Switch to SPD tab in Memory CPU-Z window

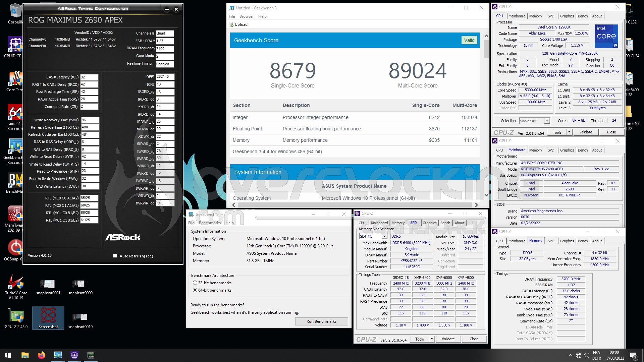[x=551, y=241]
